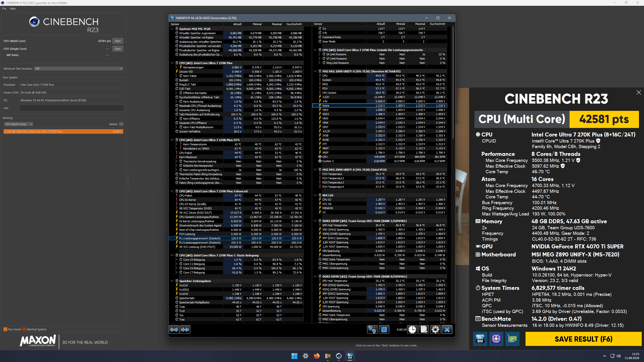Click the HWiNFO right pane vertical scrollbar
This screenshot has height=362, width=644.
453,83
